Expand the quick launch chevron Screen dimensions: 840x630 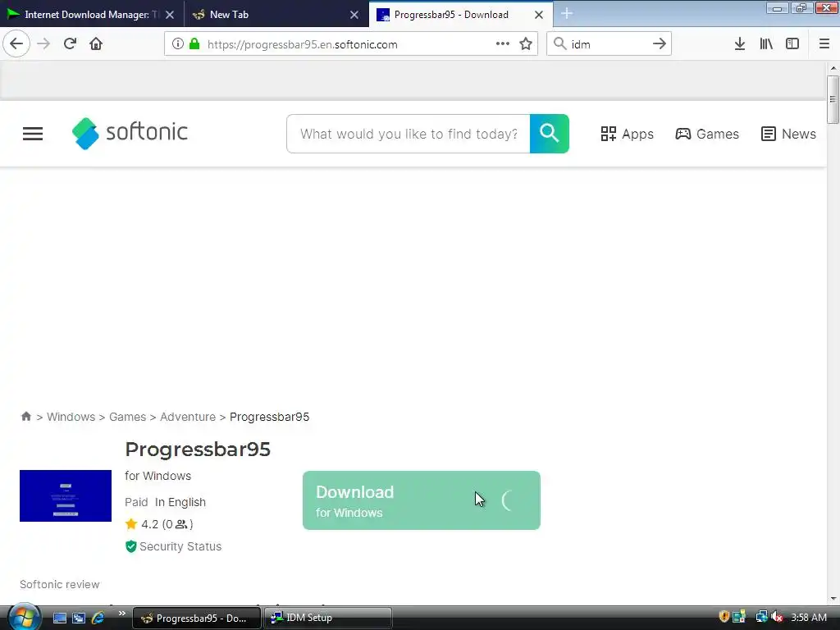tap(121, 614)
